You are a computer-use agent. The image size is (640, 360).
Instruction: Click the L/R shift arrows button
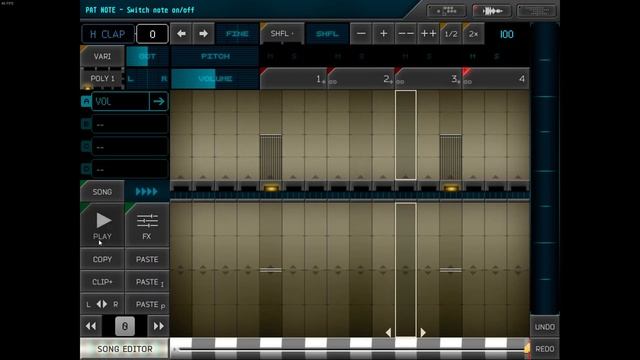tap(102, 304)
